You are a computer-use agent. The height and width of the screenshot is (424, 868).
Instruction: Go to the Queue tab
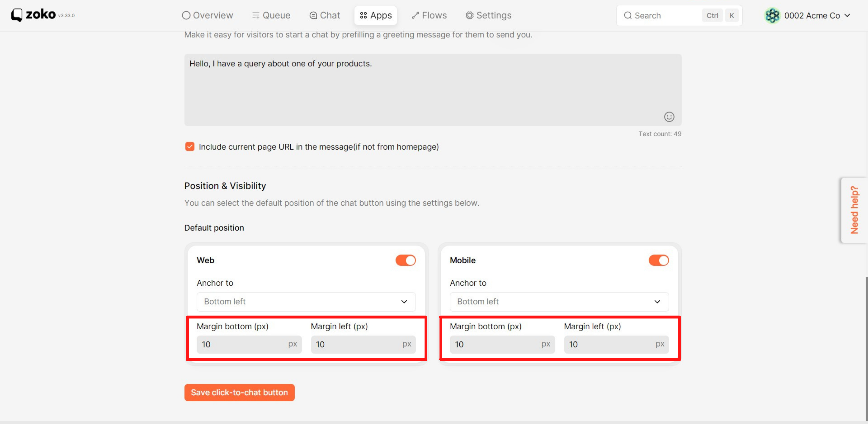[x=271, y=16]
